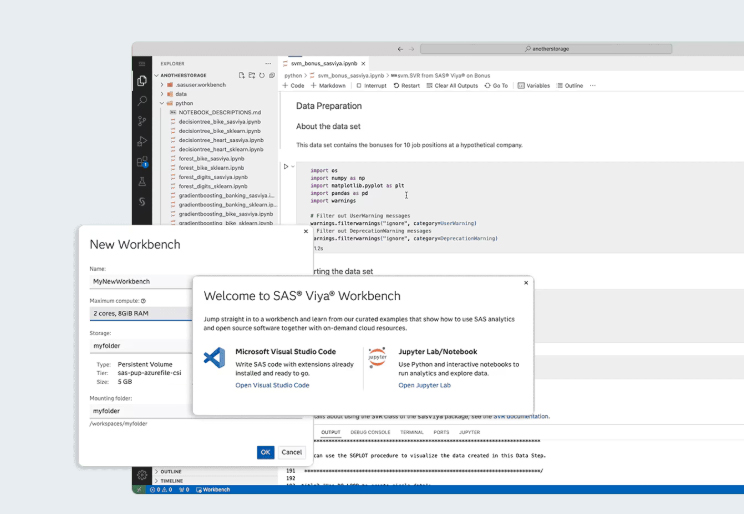The image size is (744, 514).
Task: Expand the data folder in Explorer
Action: 163,94
